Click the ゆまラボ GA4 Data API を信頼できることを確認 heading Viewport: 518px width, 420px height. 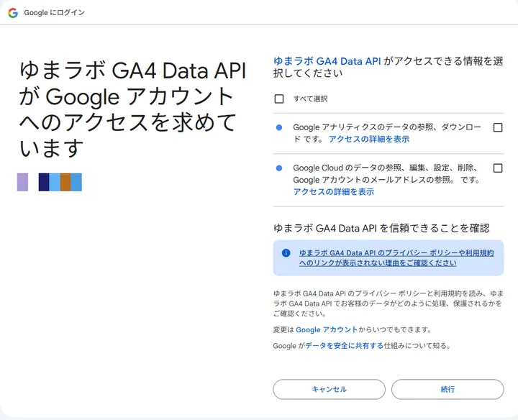click(x=381, y=228)
